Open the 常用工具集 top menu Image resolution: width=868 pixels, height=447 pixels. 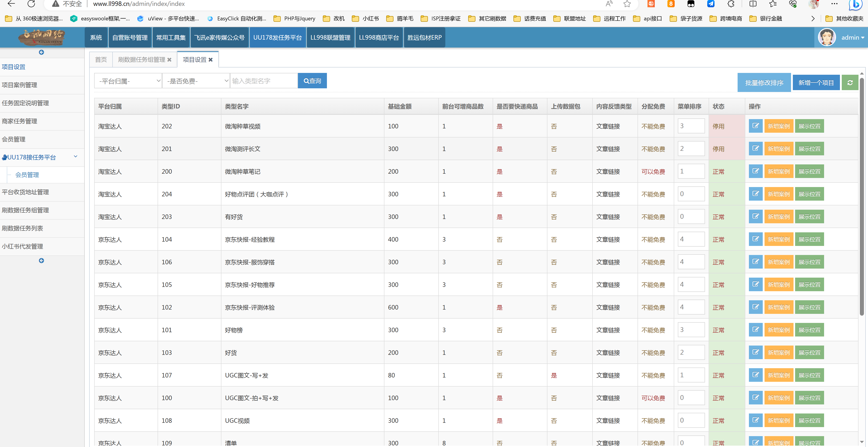171,37
